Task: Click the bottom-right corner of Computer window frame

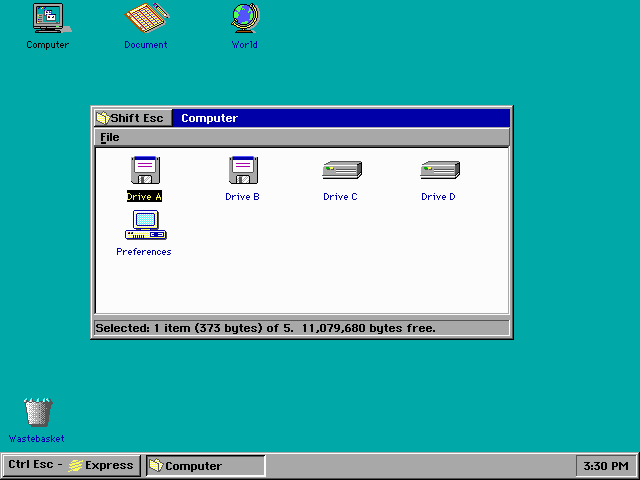Action: 511,337
